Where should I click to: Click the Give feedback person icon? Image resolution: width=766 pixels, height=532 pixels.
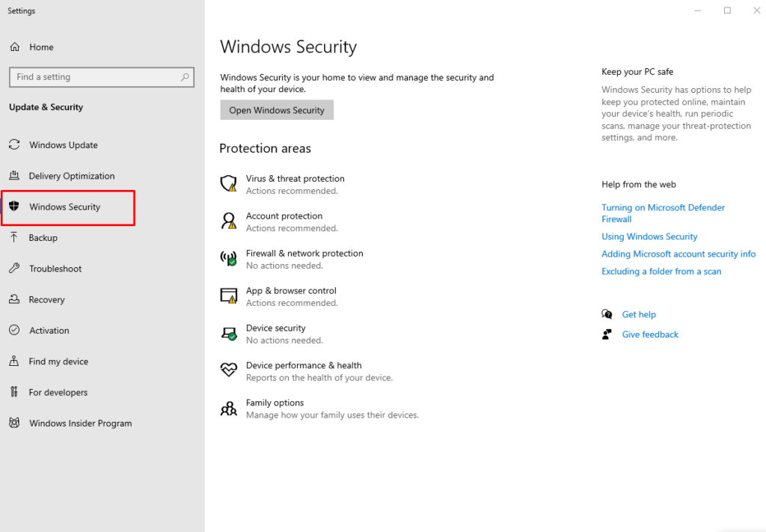607,334
